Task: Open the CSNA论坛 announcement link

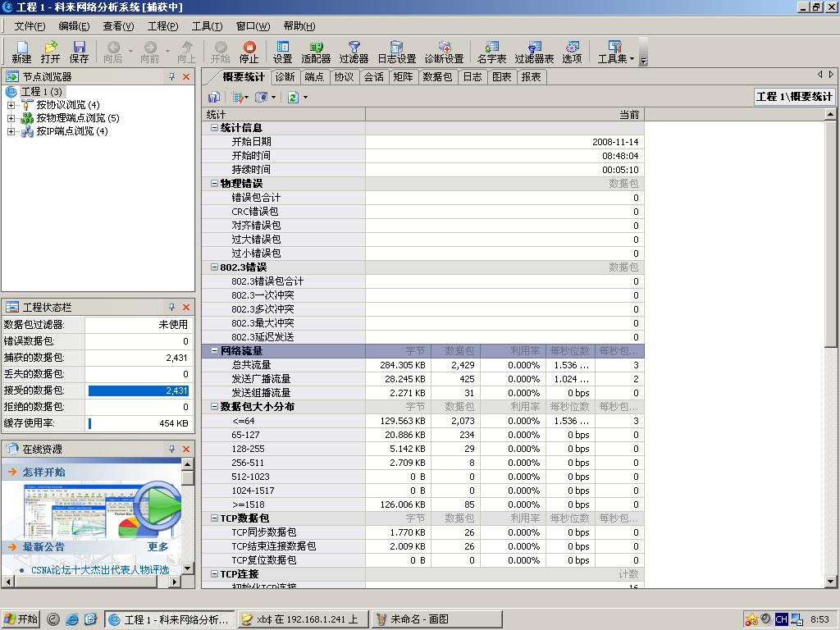Action: (100, 569)
